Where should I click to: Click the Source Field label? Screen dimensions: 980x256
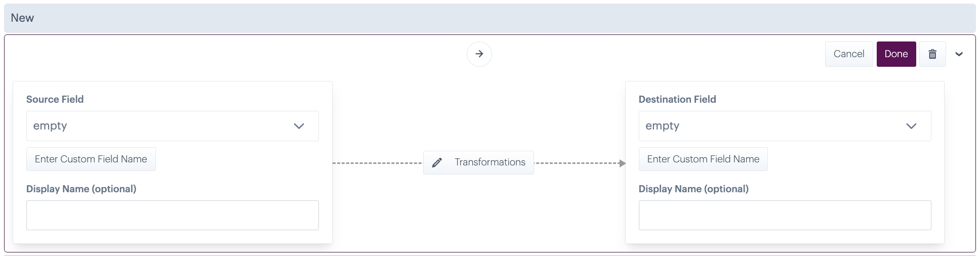[x=55, y=99]
